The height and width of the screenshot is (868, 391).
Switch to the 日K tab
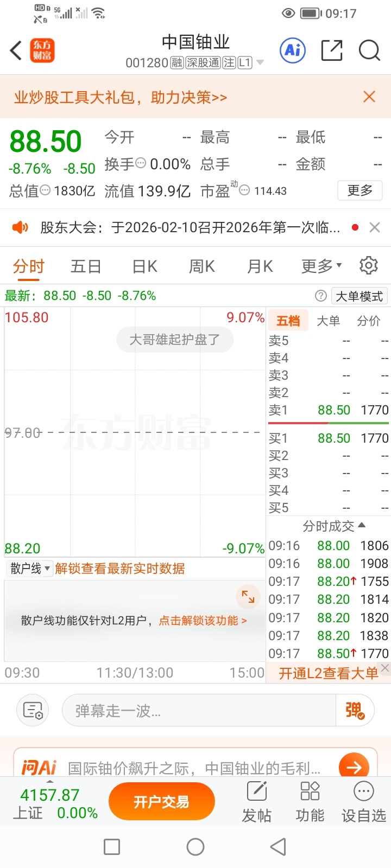pos(145,266)
